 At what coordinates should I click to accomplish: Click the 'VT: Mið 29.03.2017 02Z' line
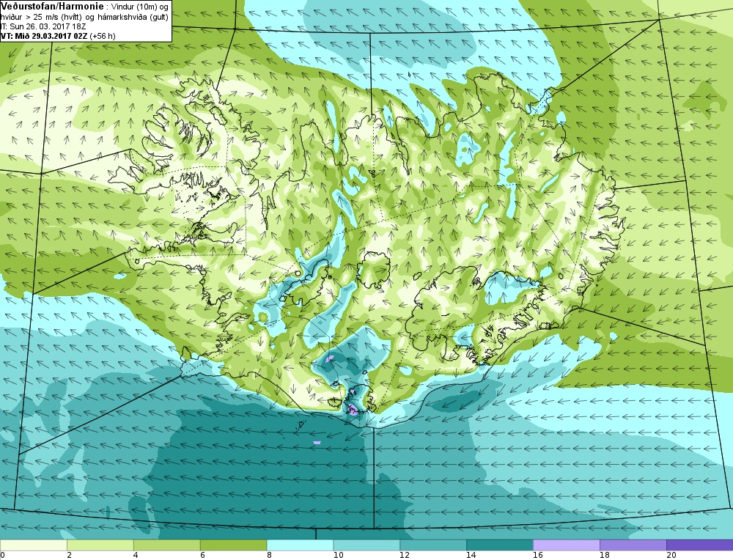pos(44,36)
